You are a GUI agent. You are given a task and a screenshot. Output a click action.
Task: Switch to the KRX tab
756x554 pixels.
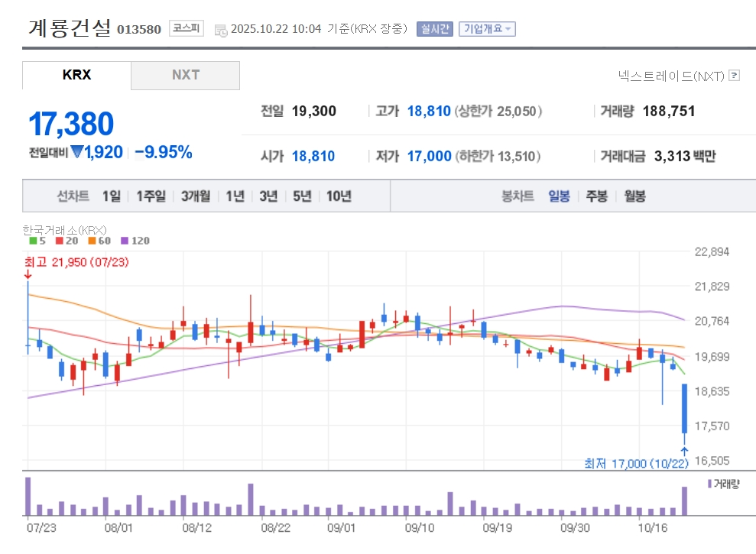coord(76,75)
